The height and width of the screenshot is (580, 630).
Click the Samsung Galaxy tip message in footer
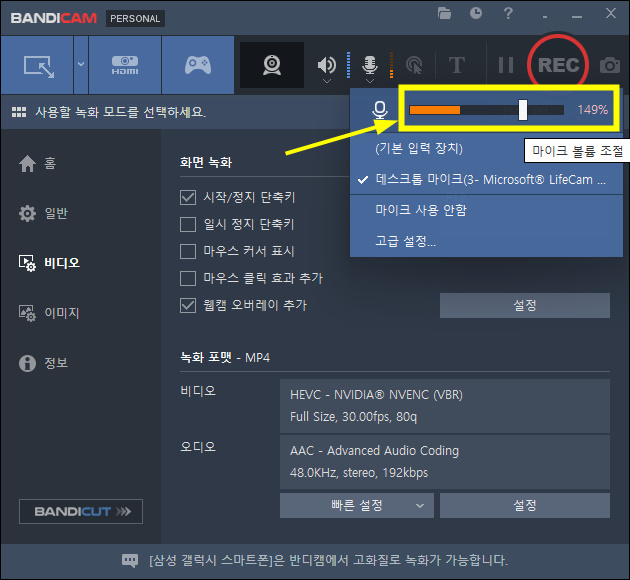[328, 560]
